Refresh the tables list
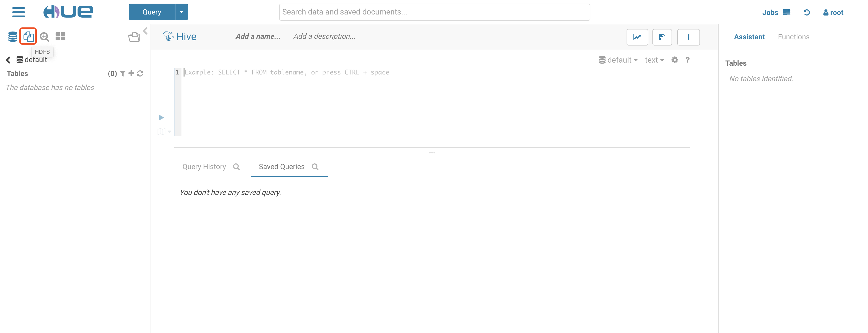The width and height of the screenshot is (868, 333). click(140, 73)
